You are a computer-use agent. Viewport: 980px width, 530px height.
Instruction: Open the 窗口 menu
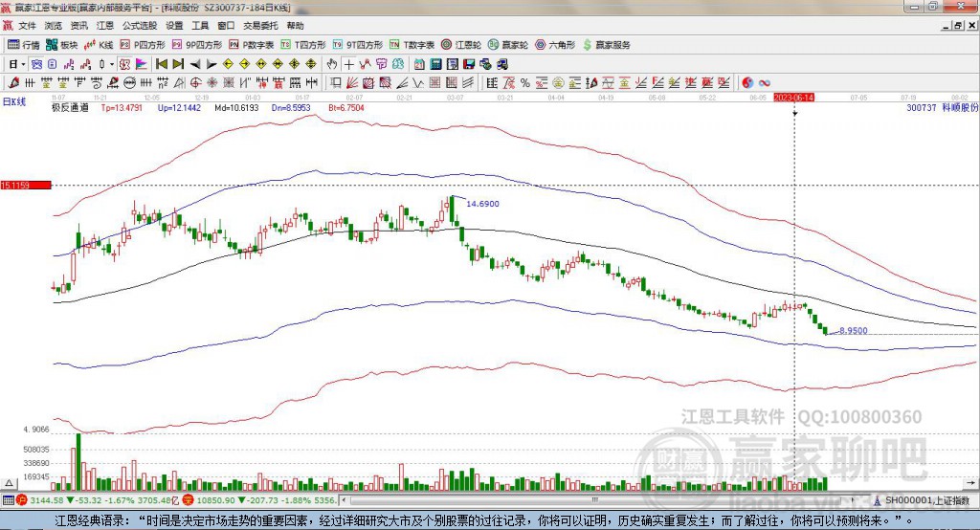[x=226, y=26]
